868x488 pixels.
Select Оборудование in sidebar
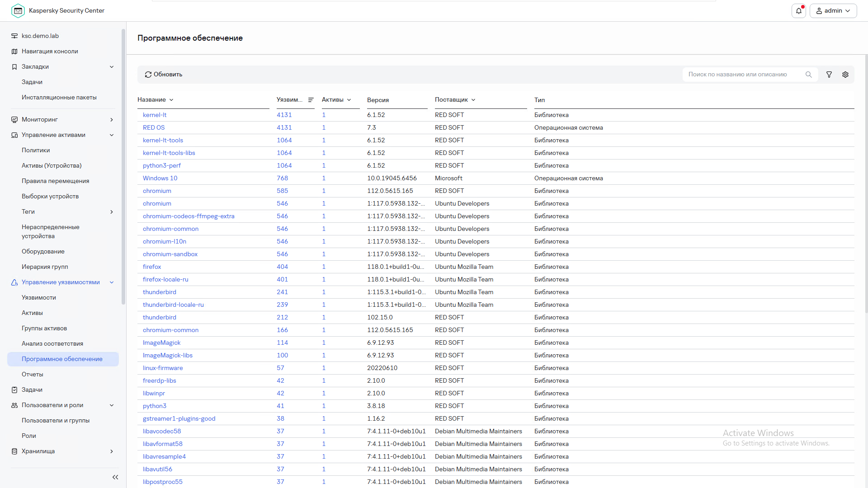tap(43, 252)
